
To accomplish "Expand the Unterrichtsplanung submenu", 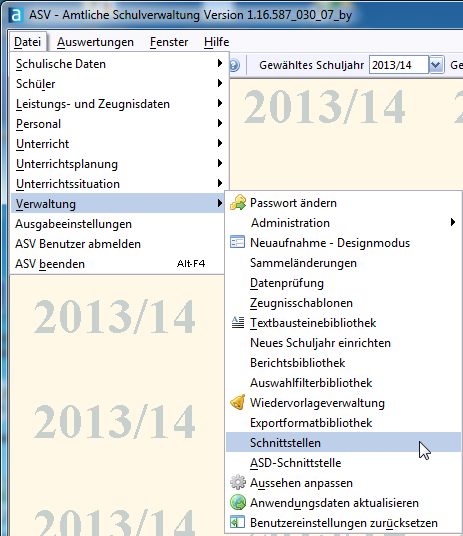I will (x=118, y=164).
